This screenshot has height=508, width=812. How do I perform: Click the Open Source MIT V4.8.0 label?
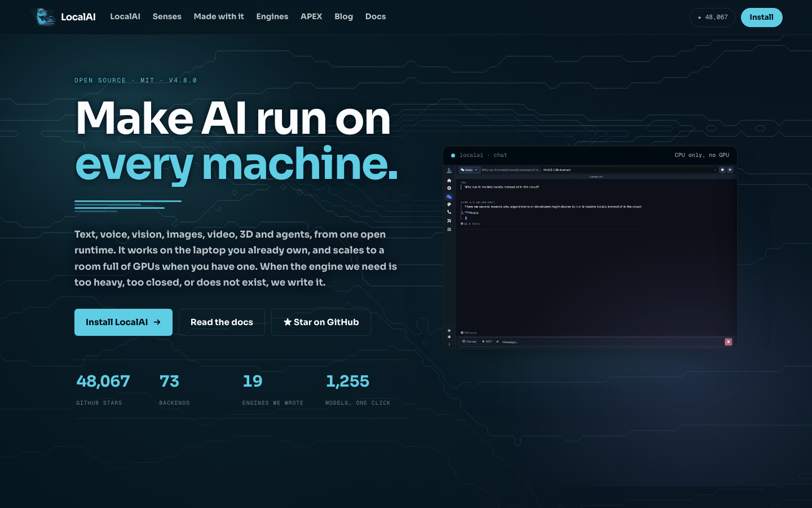[136, 81]
